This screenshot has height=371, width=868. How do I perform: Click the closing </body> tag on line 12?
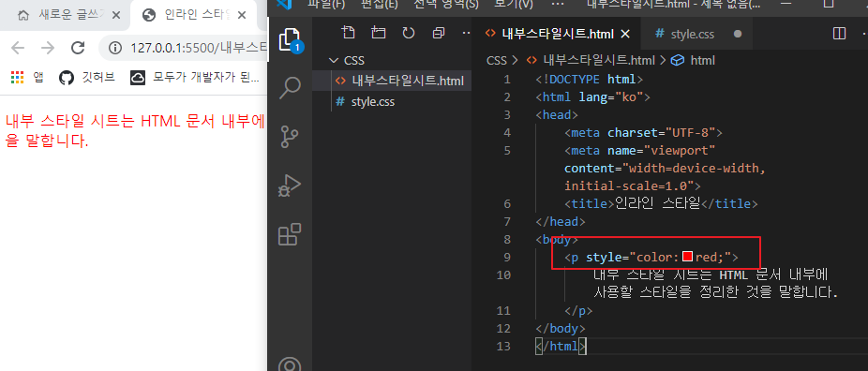tap(561, 329)
